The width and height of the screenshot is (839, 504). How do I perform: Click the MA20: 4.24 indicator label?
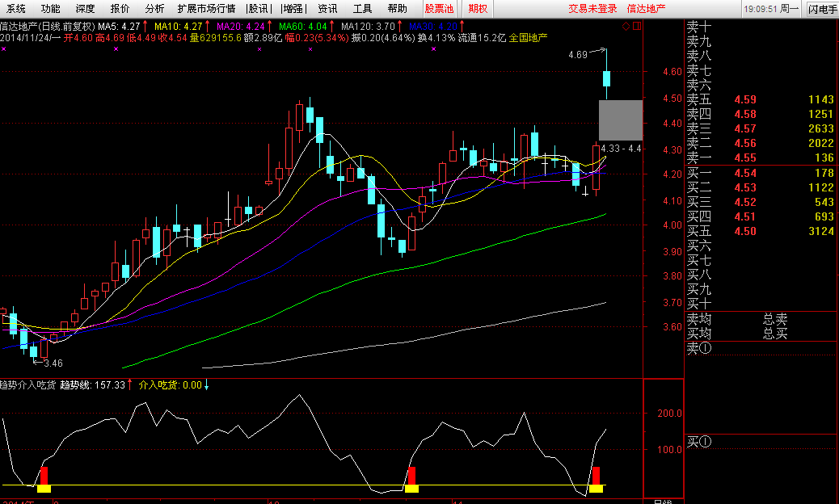click(240, 26)
